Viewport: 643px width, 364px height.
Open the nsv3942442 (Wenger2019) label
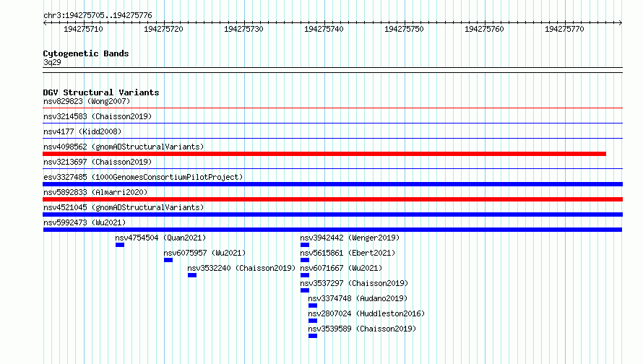coord(350,238)
